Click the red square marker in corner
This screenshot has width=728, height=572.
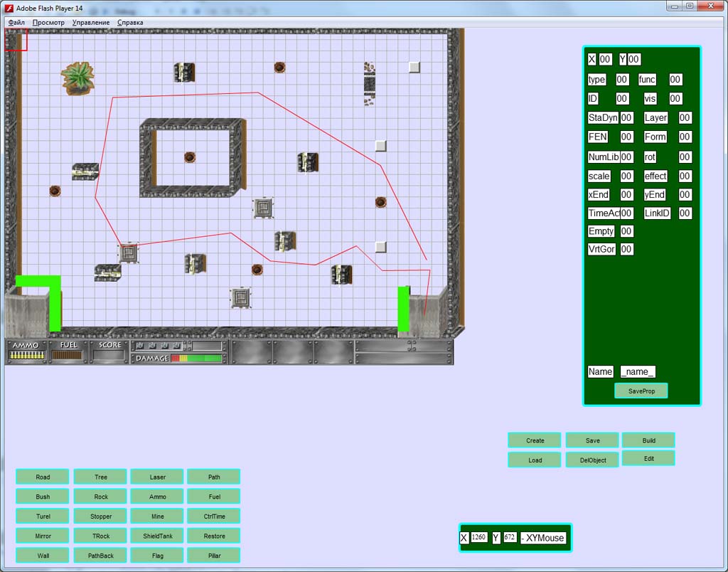(16, 40)
